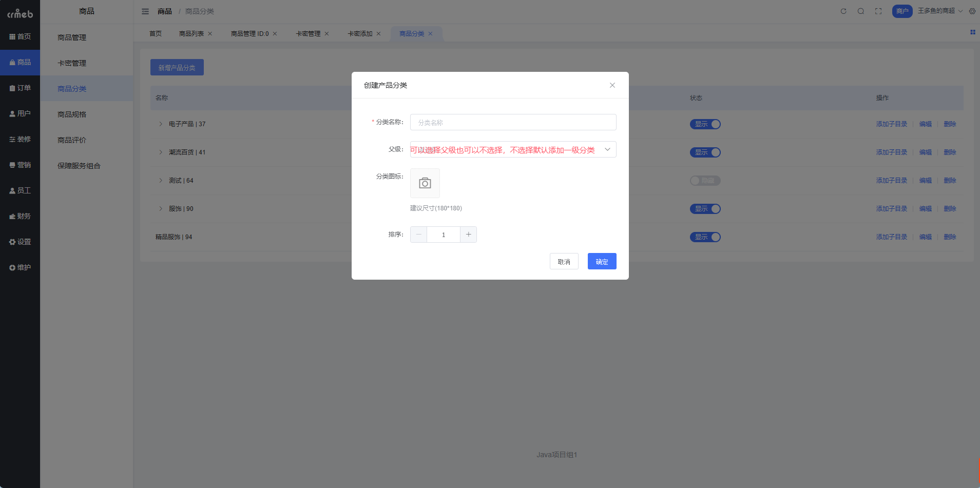Open 商品规格 in the side menu

click(x=72, y=114)
